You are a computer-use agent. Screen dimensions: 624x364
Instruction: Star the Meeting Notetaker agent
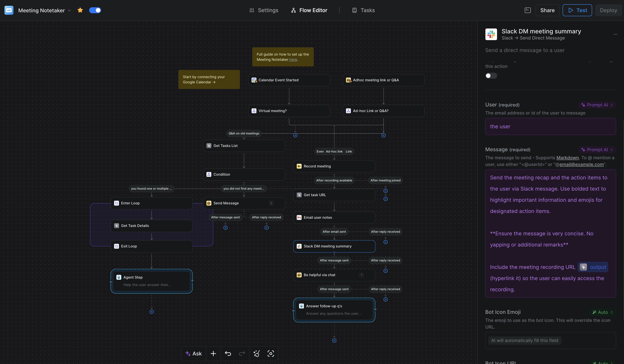pos(80,10)
